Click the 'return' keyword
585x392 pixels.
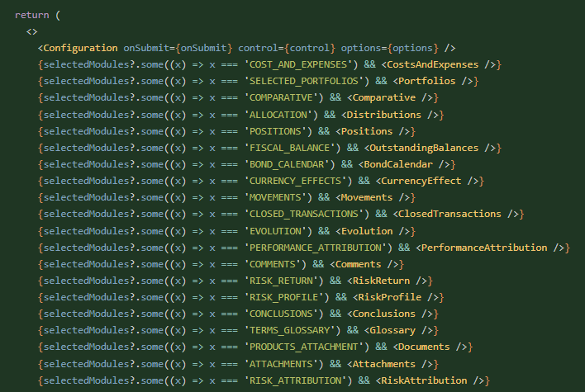coord(31,16)
